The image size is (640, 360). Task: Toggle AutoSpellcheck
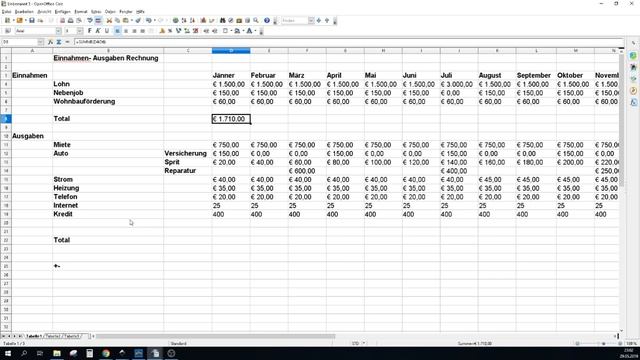tap(98, 20)
